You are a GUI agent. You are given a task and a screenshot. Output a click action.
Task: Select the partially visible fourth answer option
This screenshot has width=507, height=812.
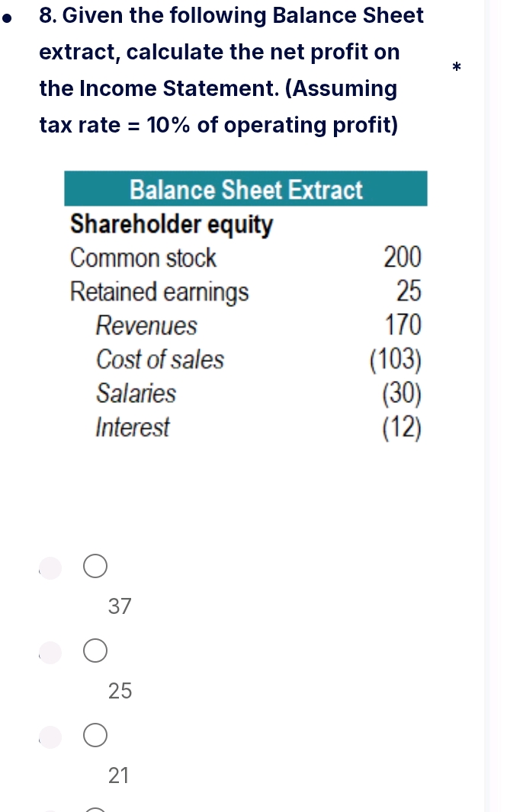tap(95, 807)
